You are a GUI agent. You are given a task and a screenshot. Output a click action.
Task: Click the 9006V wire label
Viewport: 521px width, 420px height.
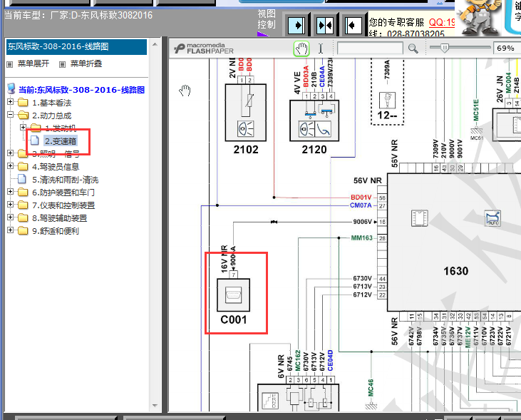coord(363,222)
